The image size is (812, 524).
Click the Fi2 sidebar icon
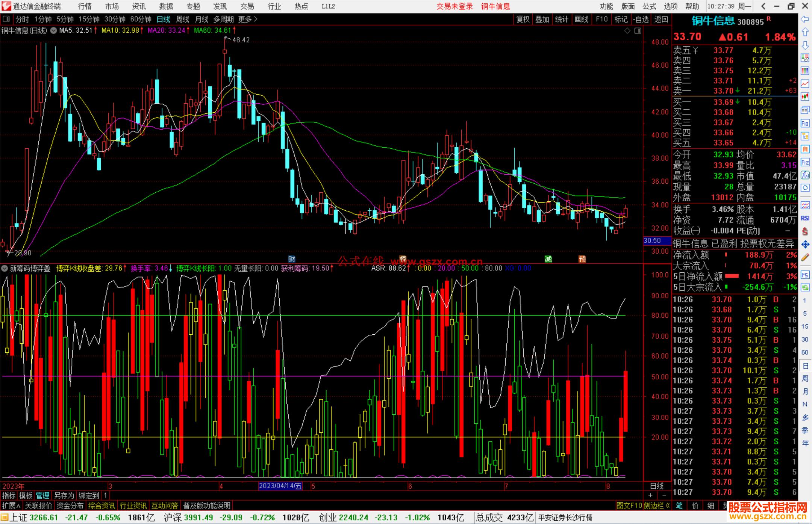[x=805, y=162]
